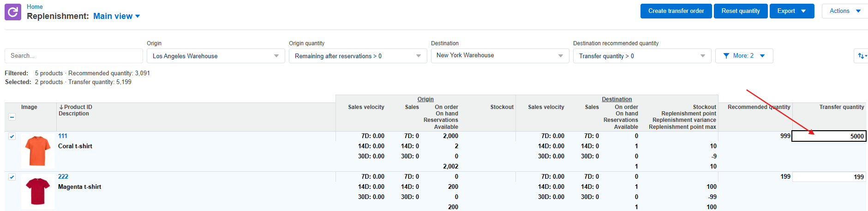
Task: Expand the More: 2 filters dropdown
Action: pos(744,56)
